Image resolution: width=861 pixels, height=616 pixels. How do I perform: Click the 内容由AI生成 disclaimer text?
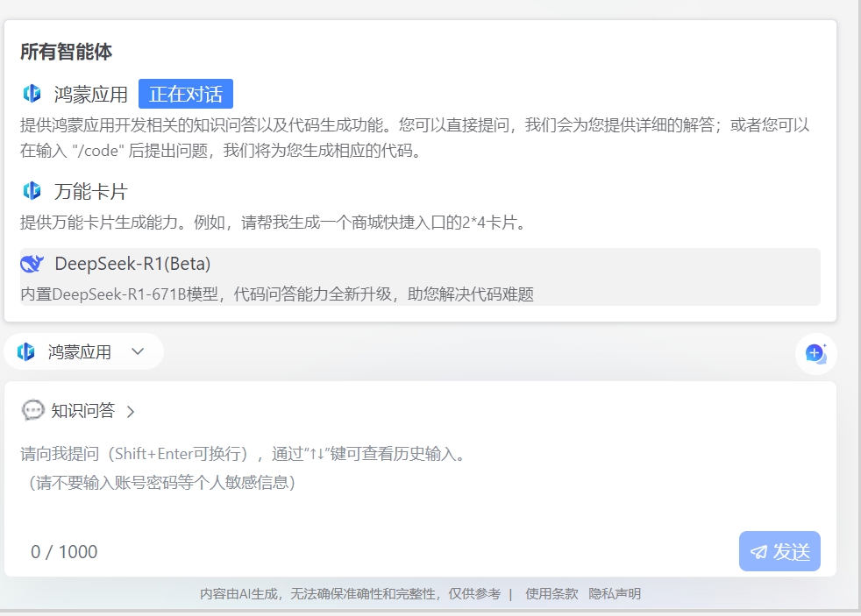[x=350, y=594]
